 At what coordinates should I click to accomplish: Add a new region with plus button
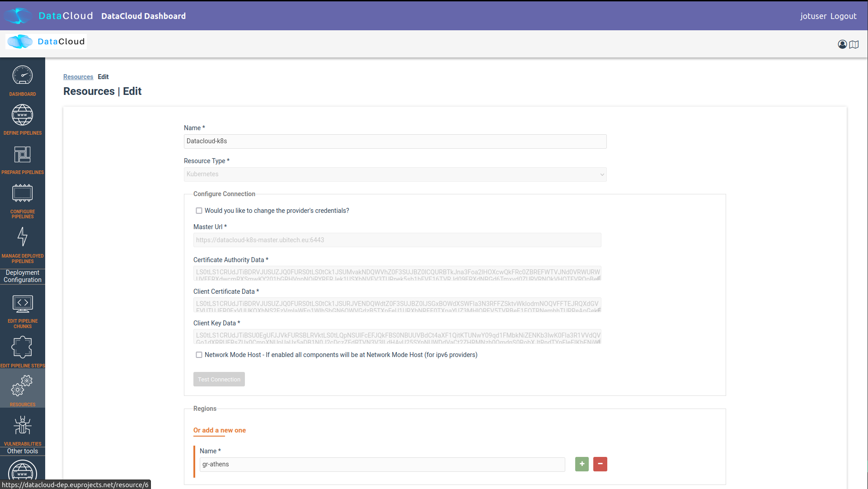582,464
